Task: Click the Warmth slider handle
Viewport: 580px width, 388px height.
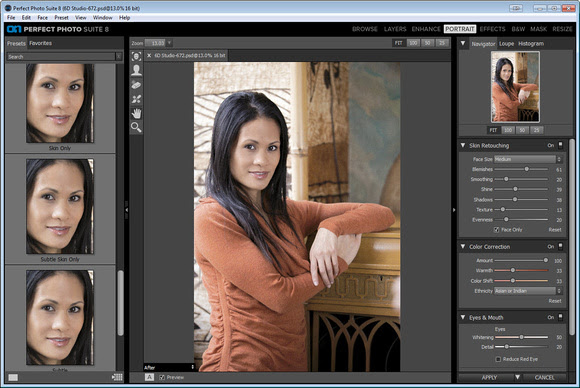Action: coord(513,270)
